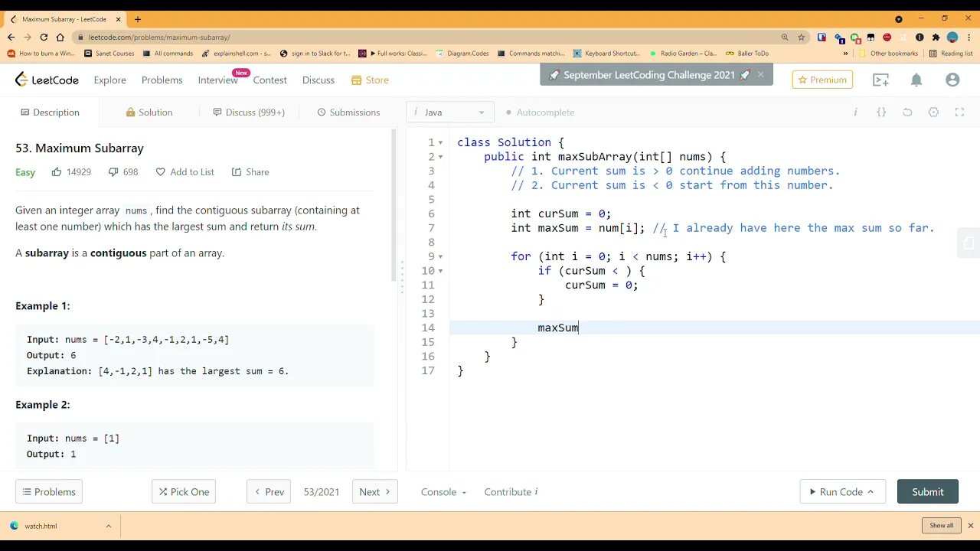Open Other bookmarks folder

click(888, 54)
